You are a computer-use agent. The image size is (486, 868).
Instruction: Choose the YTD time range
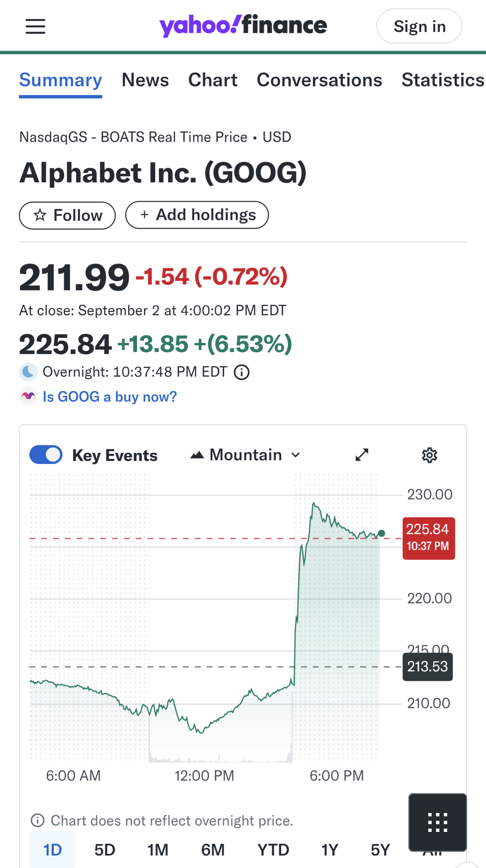[x=273, y=850]
